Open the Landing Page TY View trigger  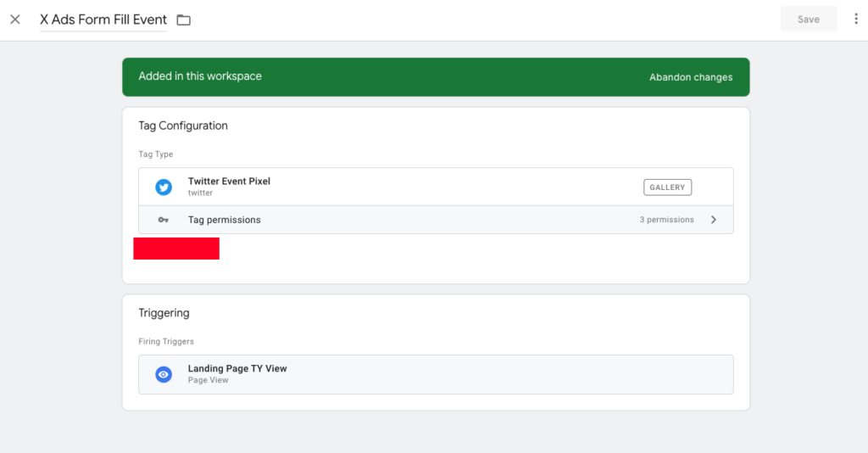436,374
